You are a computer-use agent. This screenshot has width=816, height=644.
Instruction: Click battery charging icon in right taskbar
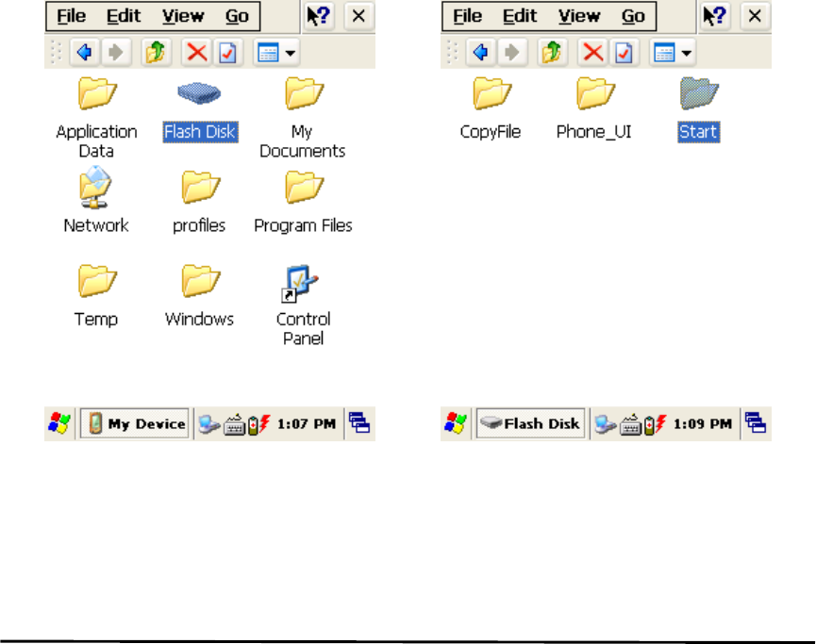[656, 424]
